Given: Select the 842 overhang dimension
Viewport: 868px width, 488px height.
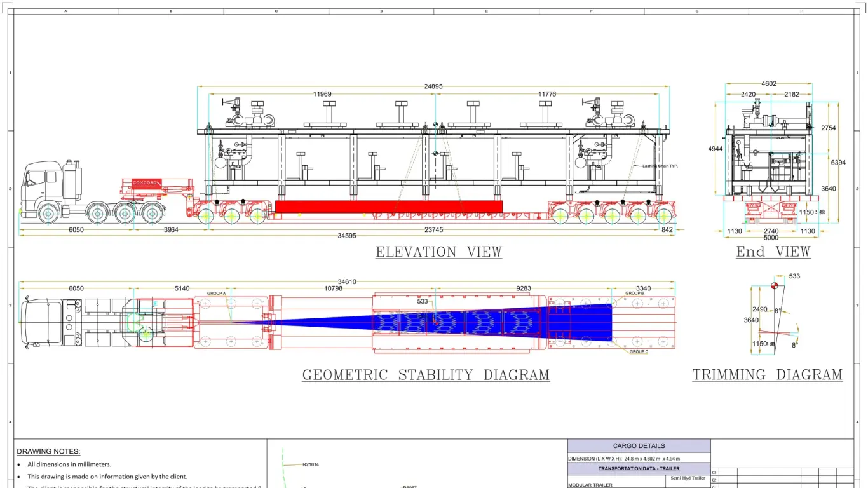Looking at the screenshot, I should 667,230.
